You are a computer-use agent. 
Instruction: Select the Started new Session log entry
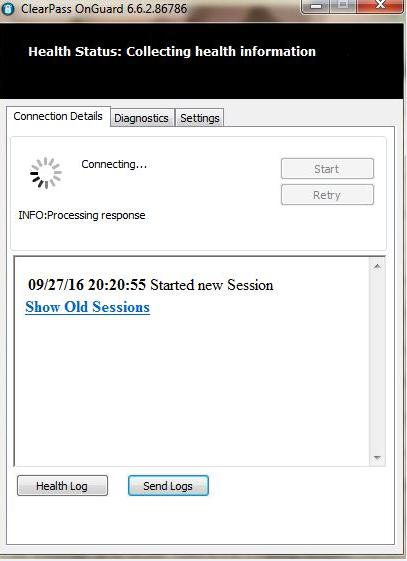151,285
